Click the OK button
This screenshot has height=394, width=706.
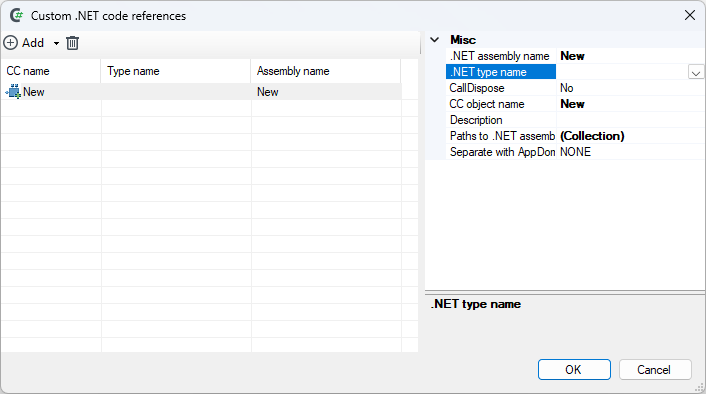click(x=574, y=370)
